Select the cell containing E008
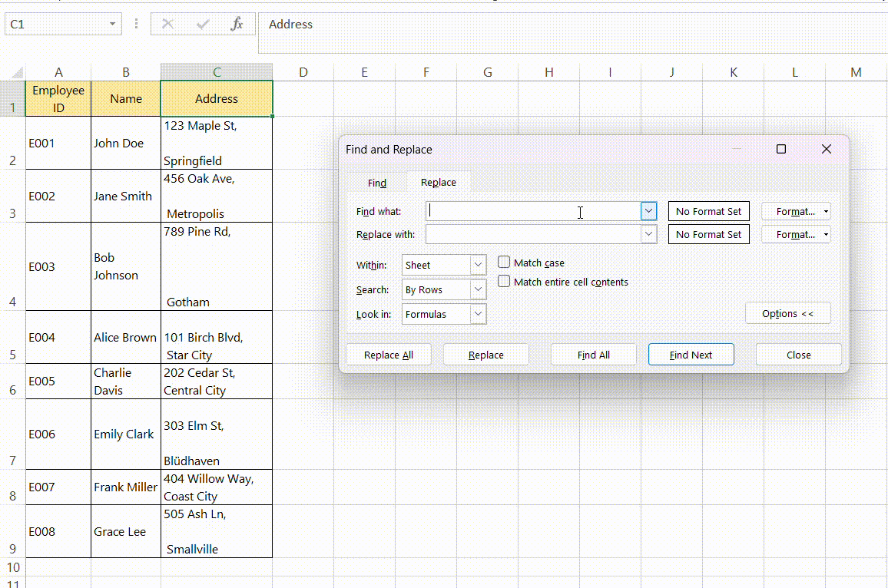This screenshot has height=588, width=888. tap(58, 531)
